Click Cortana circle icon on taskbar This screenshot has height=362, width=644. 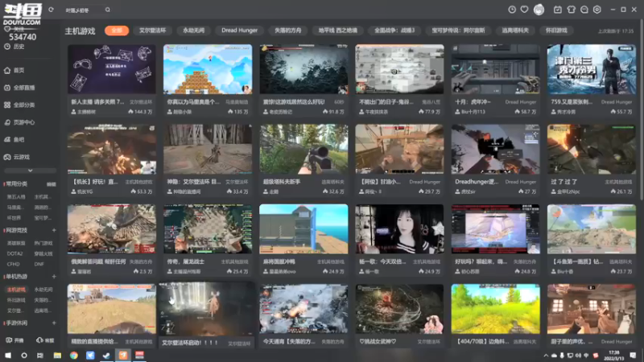click(24, 356)
